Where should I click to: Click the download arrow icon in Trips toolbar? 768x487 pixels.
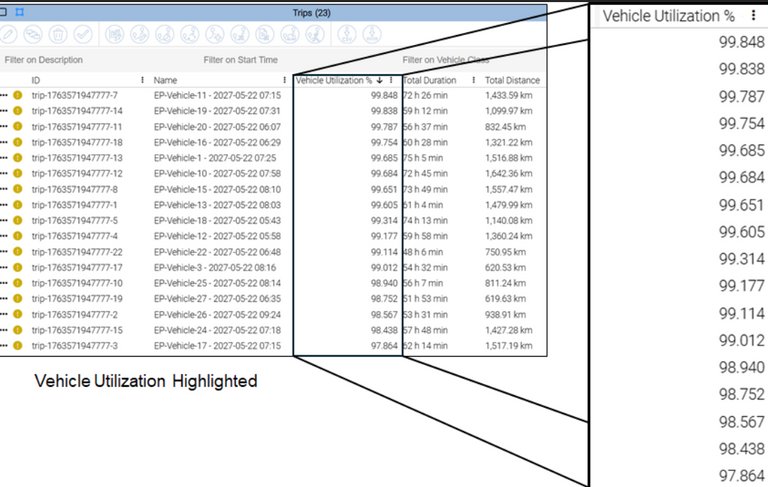pyautogui.click(x=372, y=34)
